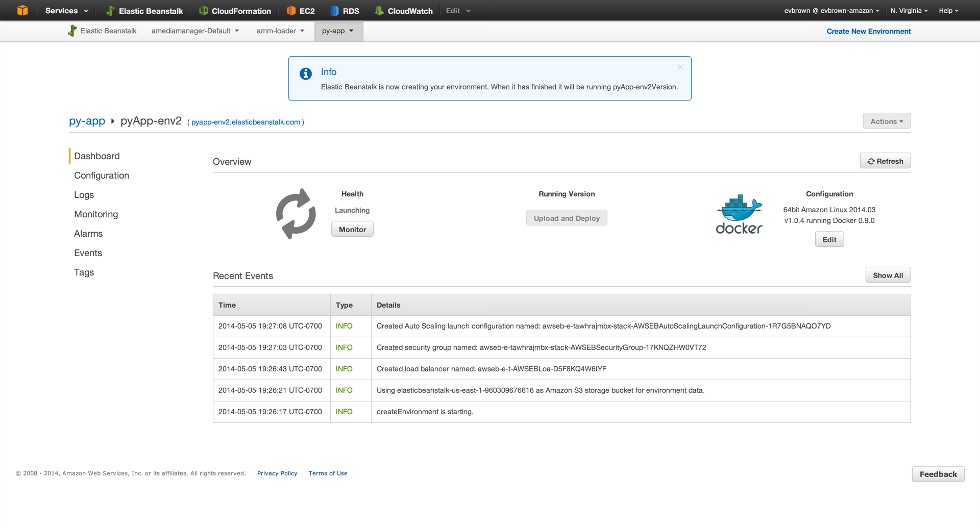
Task: Open CloudWatch shortcut in top bar
Action: [403, 11]
